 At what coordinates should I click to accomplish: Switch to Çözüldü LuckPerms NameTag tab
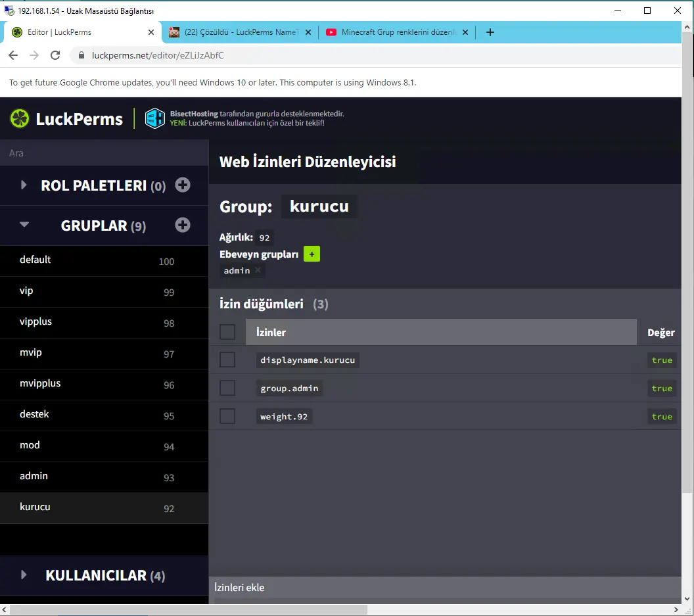(241, 32)
